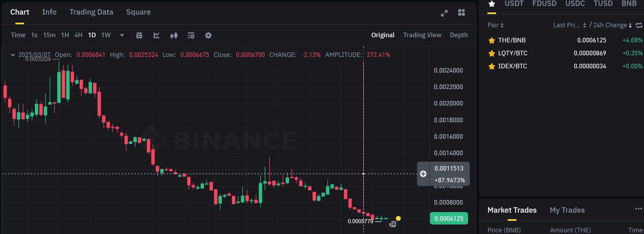
Task: Select the 15m interval
Action: (49, 35)
